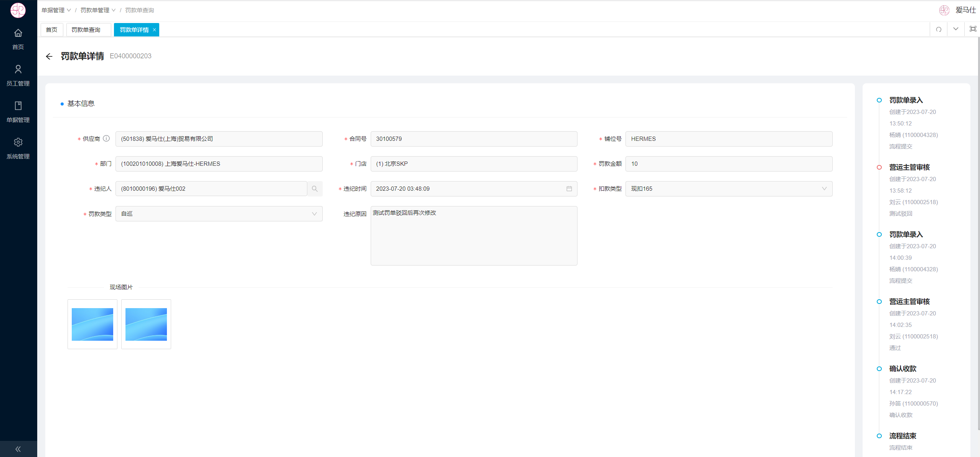Screen dimensions: 980x457
Task: Click the 供应商 input field
Action: click(219, 139)
